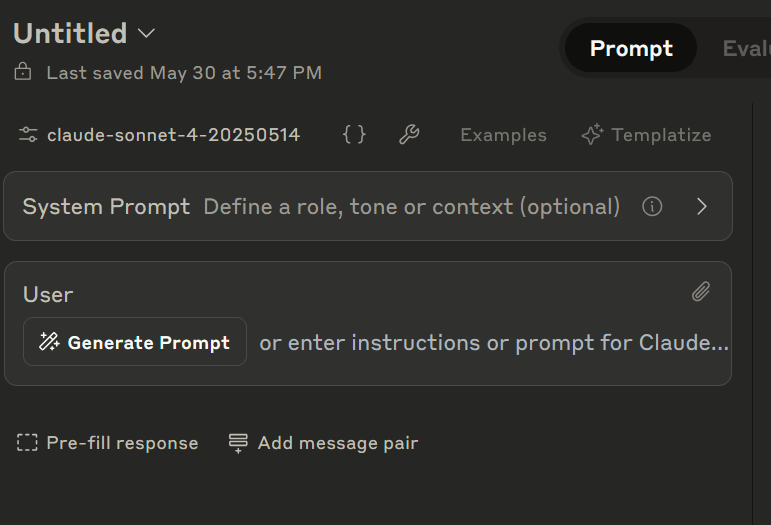The image size is (771, 525).
Task: Click the Examples button
Action: [x=503, y=135]
